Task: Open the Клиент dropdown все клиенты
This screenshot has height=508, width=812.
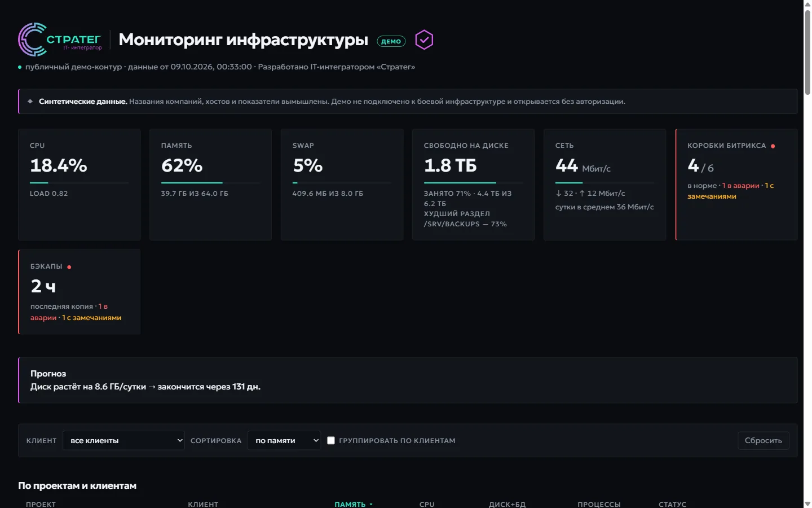Action: pyautogui.click(x=123, y=440)
